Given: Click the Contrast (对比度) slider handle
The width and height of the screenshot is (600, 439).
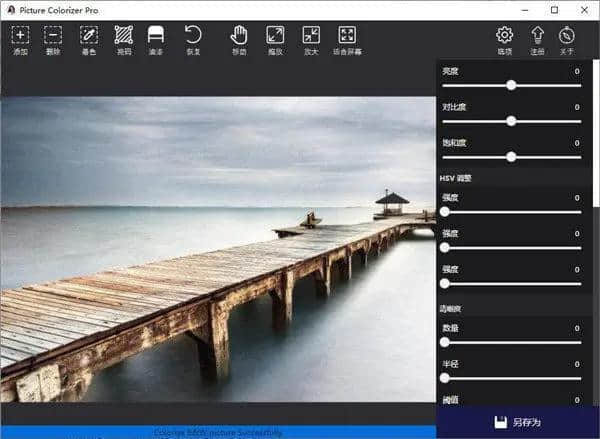Looking at the screenshot, I should (x=511, y=121).
